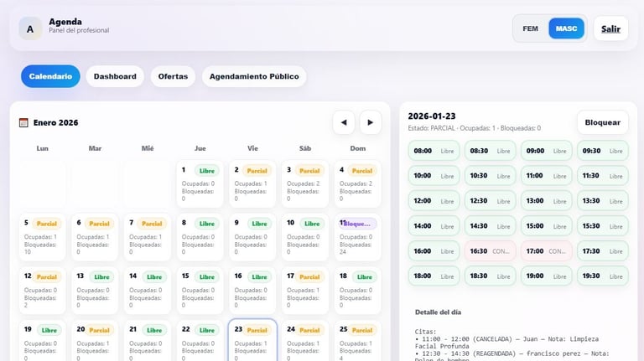Click the Estado: PARCIAL status line
The height and width of the screenshot is (361, 644).
474,128
